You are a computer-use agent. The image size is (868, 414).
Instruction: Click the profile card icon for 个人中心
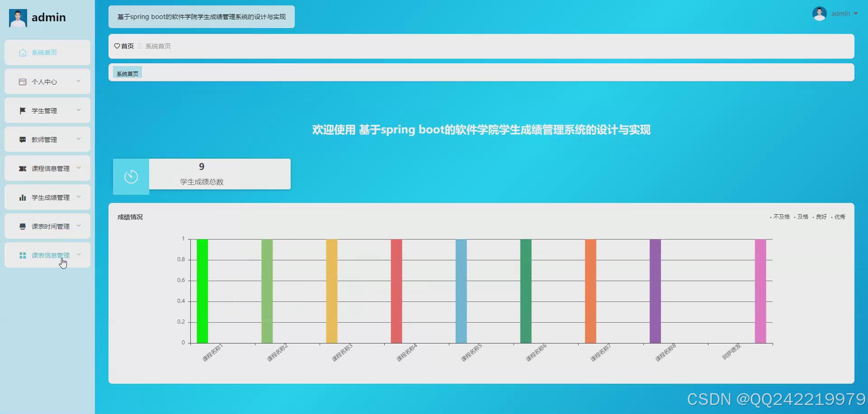coord(23,81)
